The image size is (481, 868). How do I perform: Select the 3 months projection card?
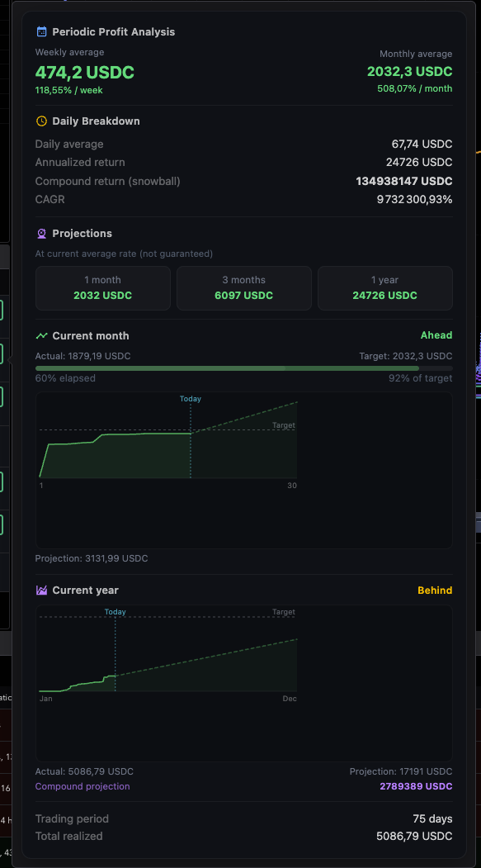point(244,288)
